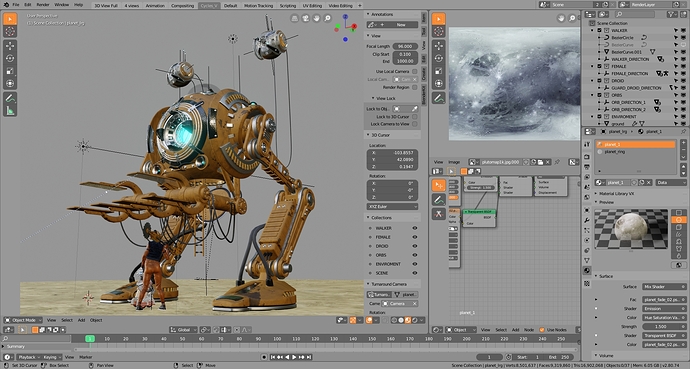
Task: Open Playback dropdown in timeline
Action: click(x=29, y=357)
